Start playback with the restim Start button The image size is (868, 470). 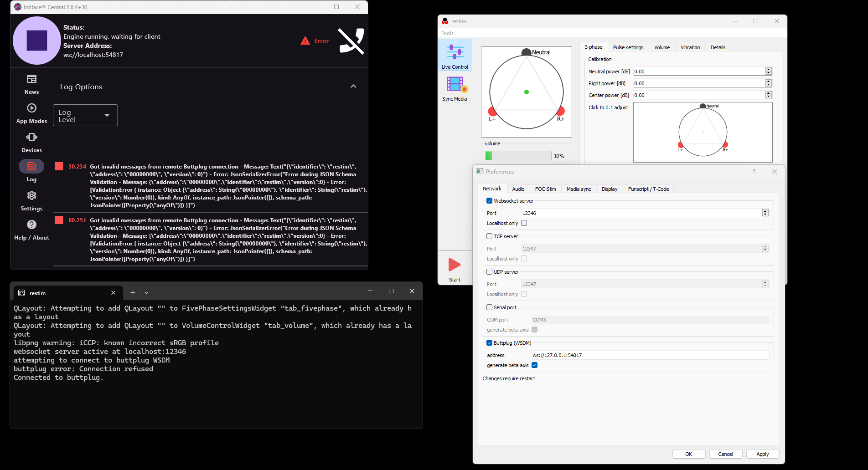[455, 270]
